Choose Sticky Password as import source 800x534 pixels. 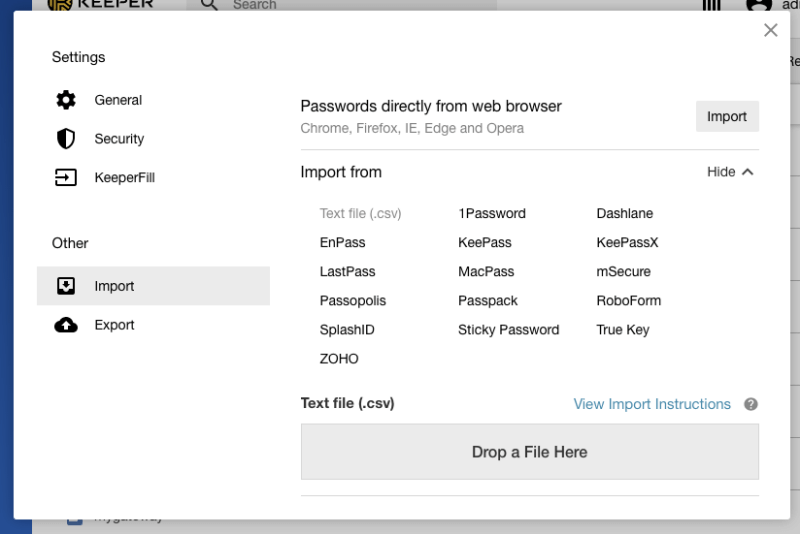(509, 329)
